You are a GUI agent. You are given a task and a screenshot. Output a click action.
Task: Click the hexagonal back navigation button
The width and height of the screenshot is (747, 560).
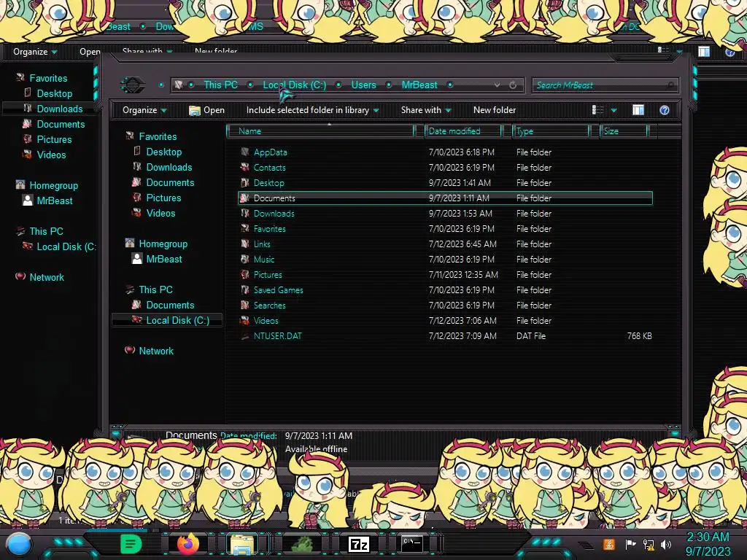tap(133, 85)
